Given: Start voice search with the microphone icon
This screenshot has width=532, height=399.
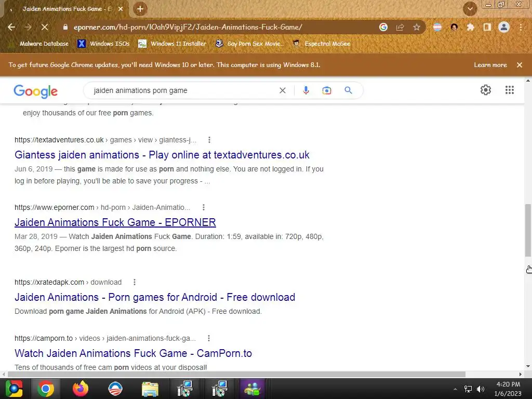Looking at the screenshot, I should coord(305,90).
